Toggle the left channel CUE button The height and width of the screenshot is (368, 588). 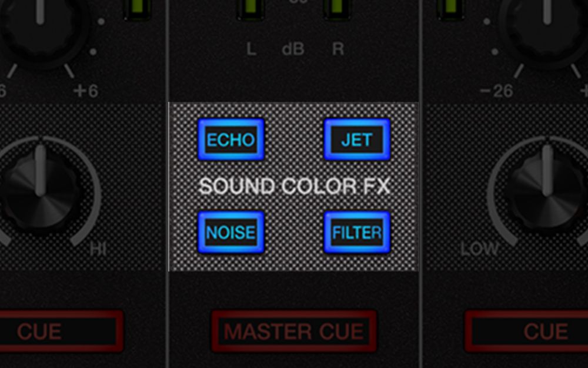60,331
